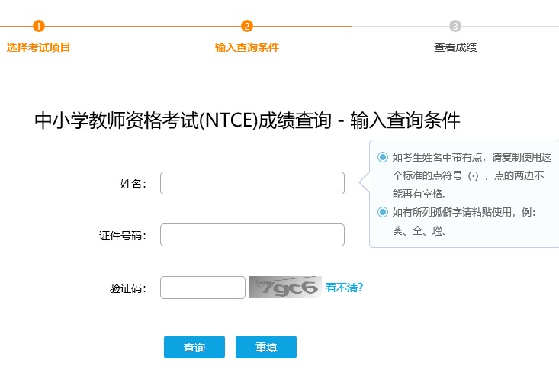Click the step 1 circle icon

tap(39, 26)
